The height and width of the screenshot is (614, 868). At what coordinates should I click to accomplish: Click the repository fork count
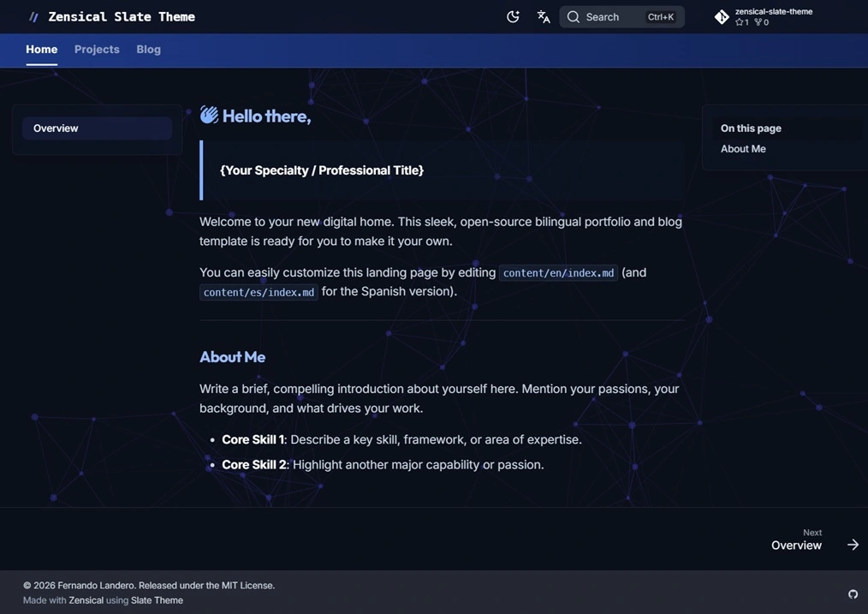click(762, 23)
